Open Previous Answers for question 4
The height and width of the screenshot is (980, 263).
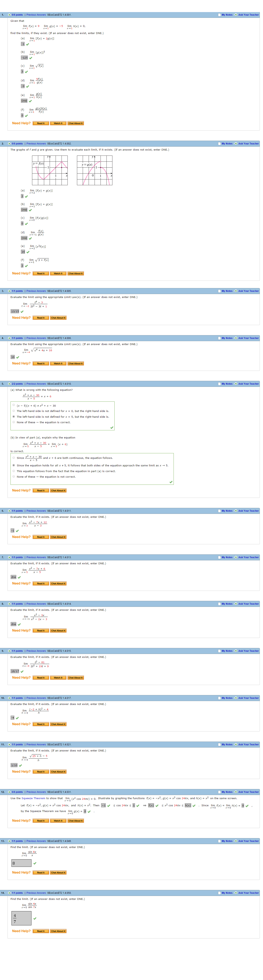pyautogui.click(x=36, y=338)
